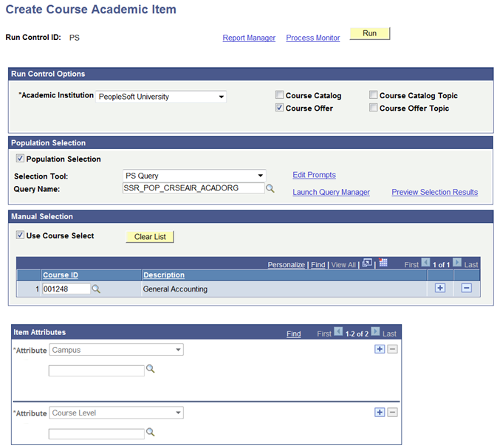The width and height of the screenshot is (497, 448).
Task: Toggle the Use Course Select checkbox
Action: pyautogui.click(x=20, y=235)
